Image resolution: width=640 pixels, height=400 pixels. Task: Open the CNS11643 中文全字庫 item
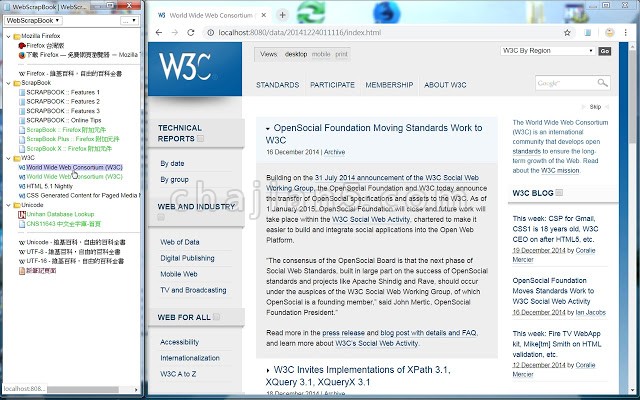[64, 224]
